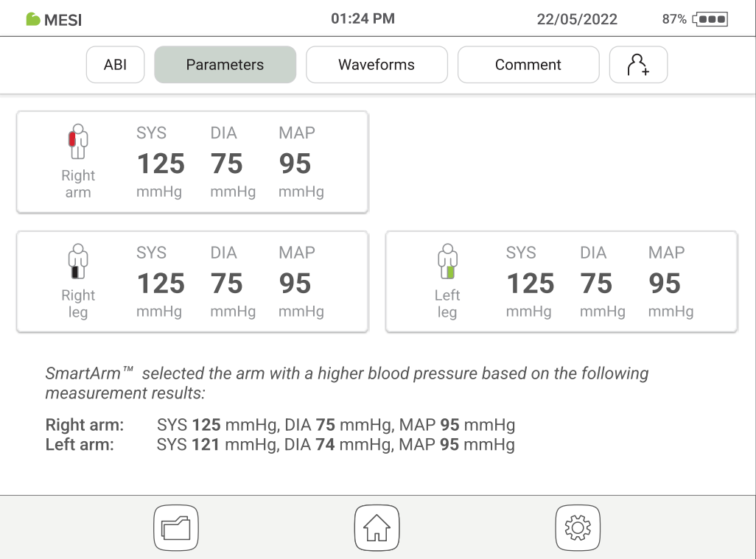The image size is (756, 559).
Task: Click the Right arm SmartArm result line
Action: (280, 425)
